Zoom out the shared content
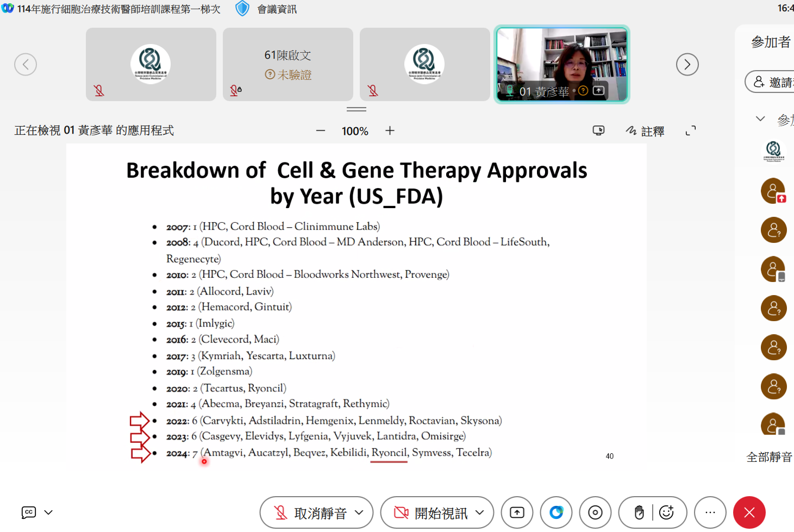This screenshot has height=532, width=794. click(x=321, y=131)
